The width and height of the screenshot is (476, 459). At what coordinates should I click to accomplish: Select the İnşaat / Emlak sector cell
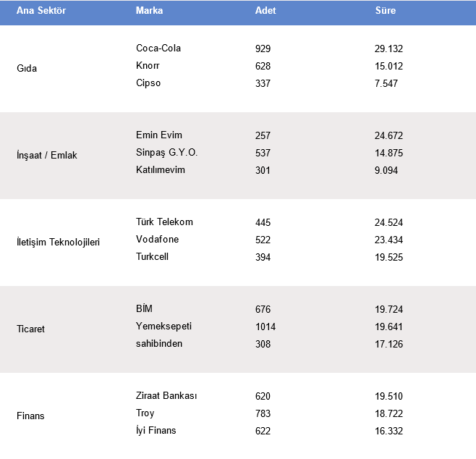46,156
